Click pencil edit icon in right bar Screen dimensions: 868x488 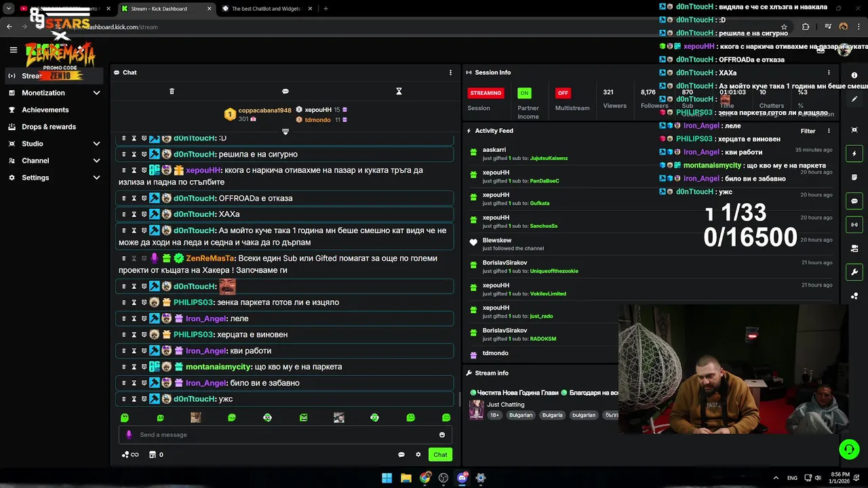coord(854,100)
